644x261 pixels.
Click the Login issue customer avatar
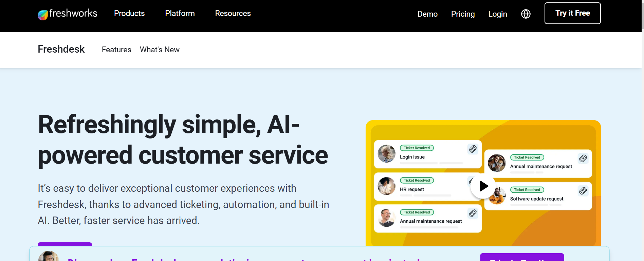(x=386, y=154)
